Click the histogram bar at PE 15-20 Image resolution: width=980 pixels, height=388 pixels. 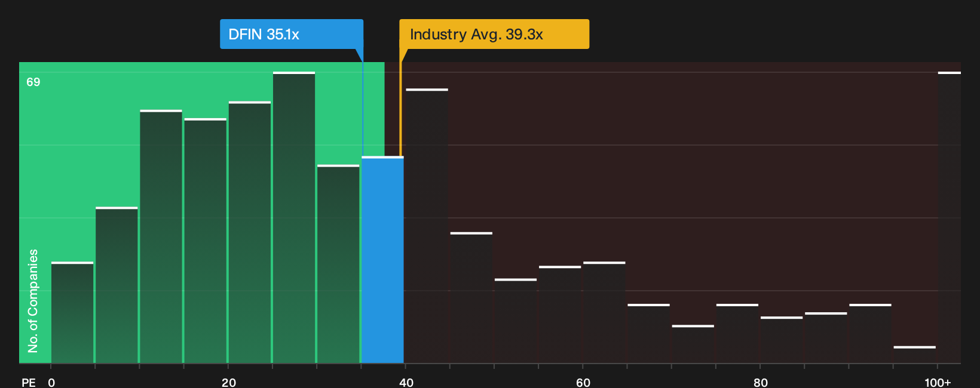point(206,241)
